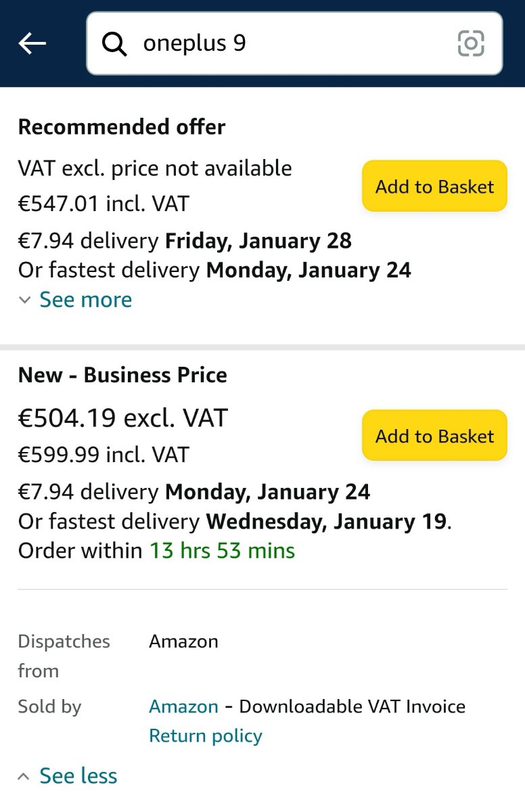This screenshot has width=525, height=812.
Task: Add the Recommended offer to basket
Action: tap(435, 186)
